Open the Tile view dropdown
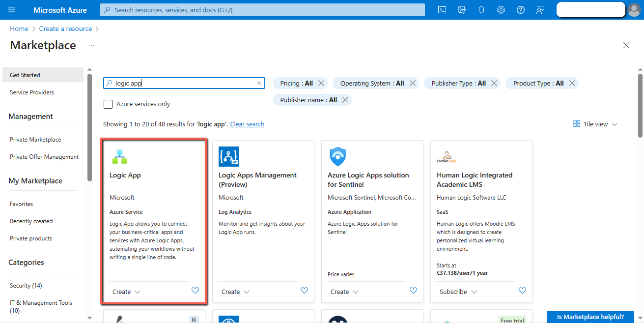 [595, 124]
